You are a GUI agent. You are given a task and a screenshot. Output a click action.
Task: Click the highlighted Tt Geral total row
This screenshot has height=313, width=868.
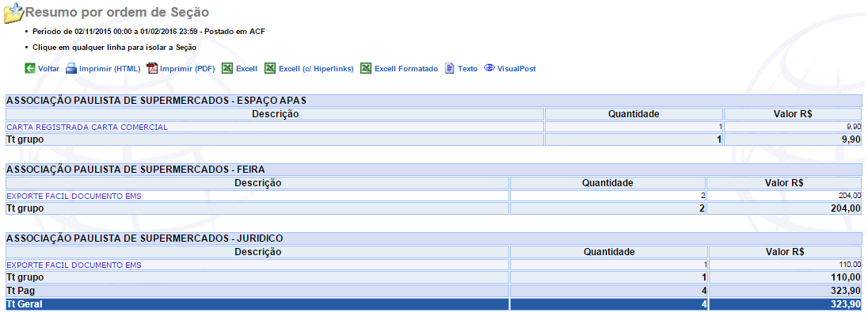coord(433,304)
